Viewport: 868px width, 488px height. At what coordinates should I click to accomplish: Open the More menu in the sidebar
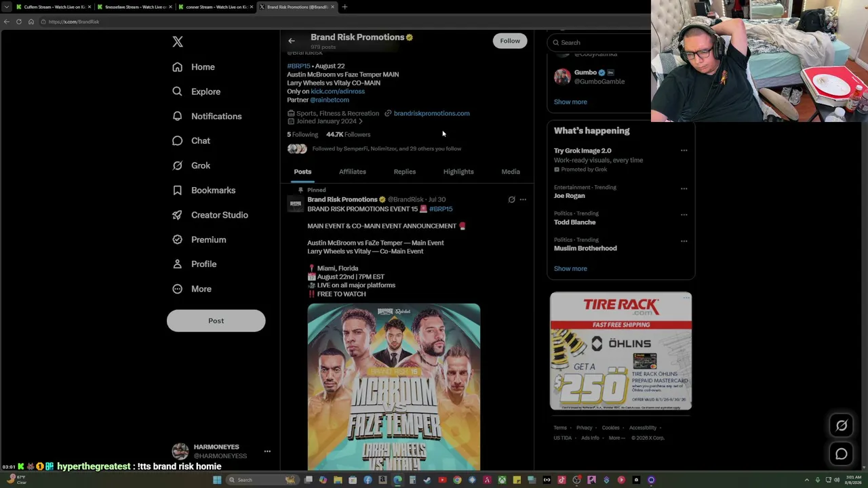pyautogui.click(x=192, y=289)
